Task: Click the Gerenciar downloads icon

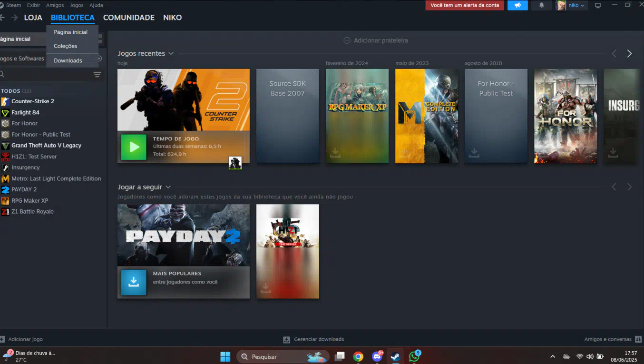Action: (x=286, y=340)
